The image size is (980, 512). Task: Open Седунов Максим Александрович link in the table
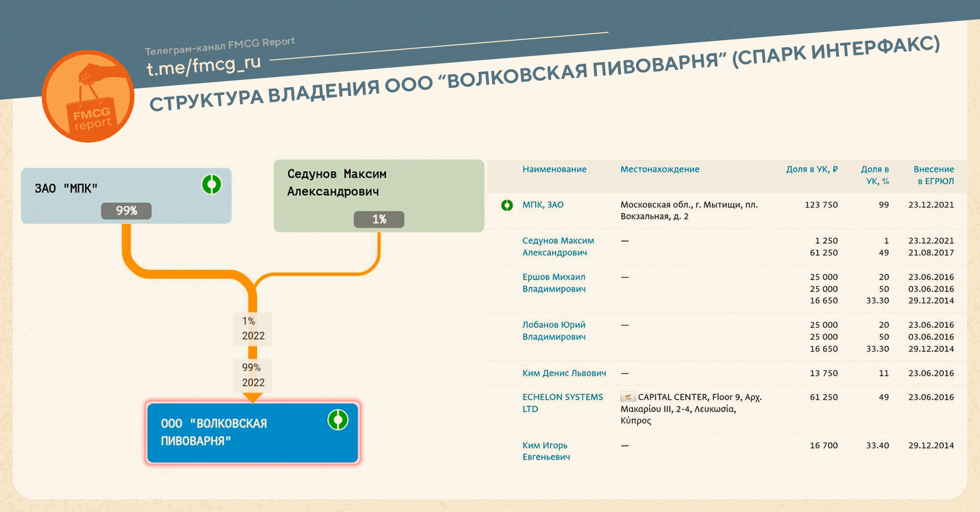coord(558,246)
